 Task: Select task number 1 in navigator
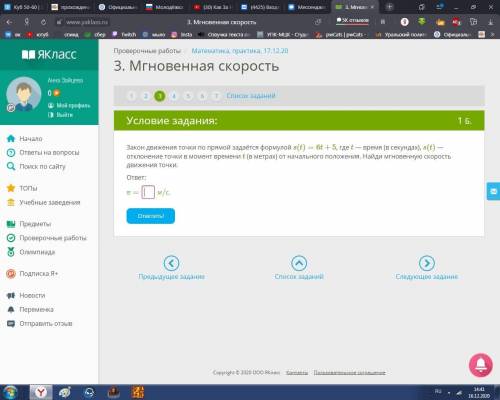tap(132, 96)
